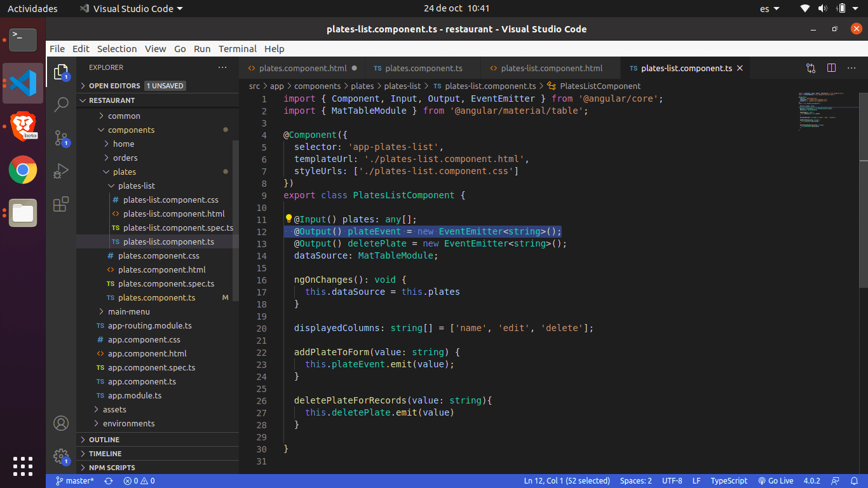Click the Split Editor Right icon
Image resolution: width=868 pixels, height=488 pixels.
(831, 68)
